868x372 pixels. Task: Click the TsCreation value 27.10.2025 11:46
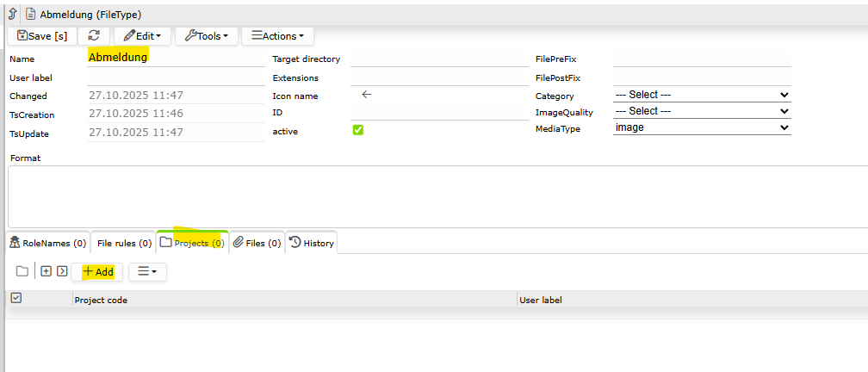176,114
